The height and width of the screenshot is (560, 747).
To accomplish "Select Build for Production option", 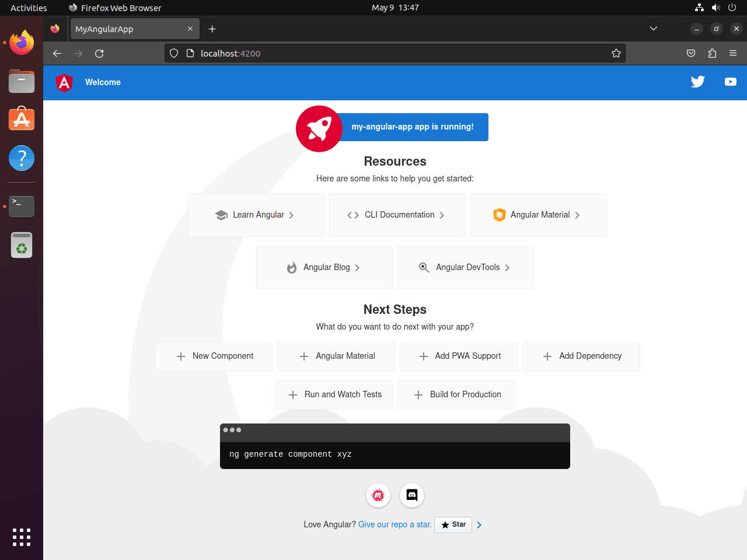I will pyautogui.click(x=456, y=395).
